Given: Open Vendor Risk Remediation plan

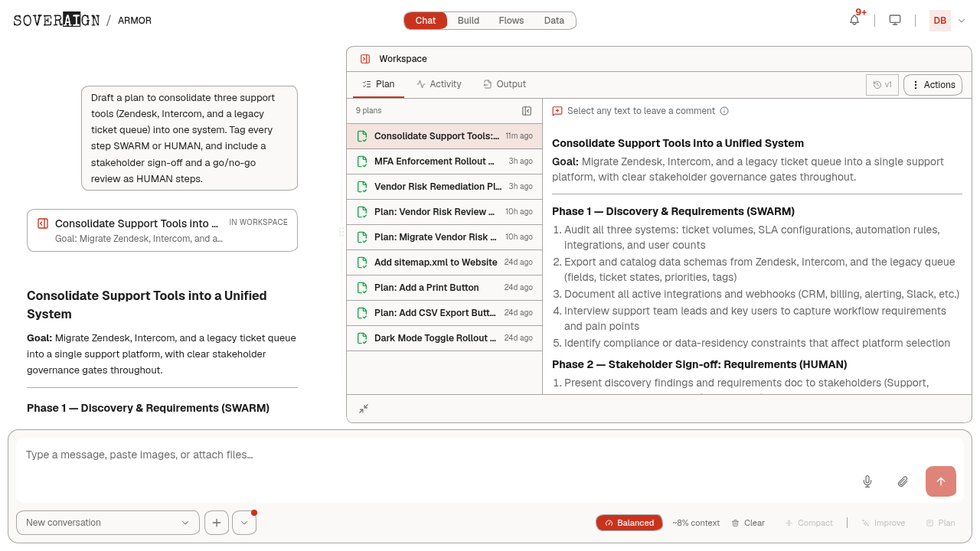Looking at the screenshot, I should tap(444, 187).
